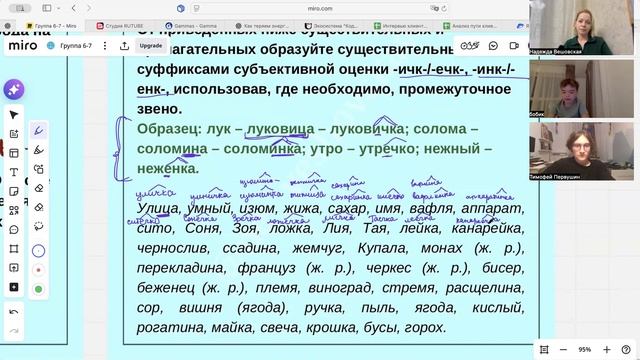Screen dimensions: 640x360
Task: Open the templates tool in the toolbar
Action: pyautogui.click(x=14, y=153)
